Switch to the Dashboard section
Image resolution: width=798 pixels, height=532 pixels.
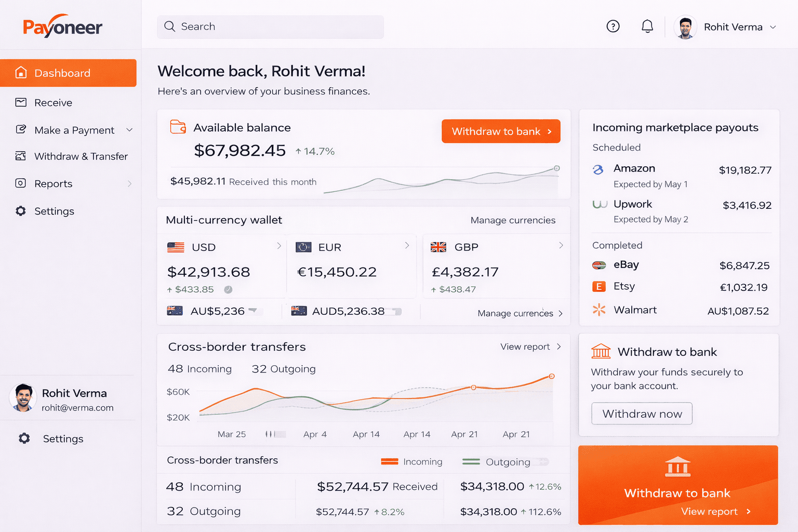click(x=62, y=73)
